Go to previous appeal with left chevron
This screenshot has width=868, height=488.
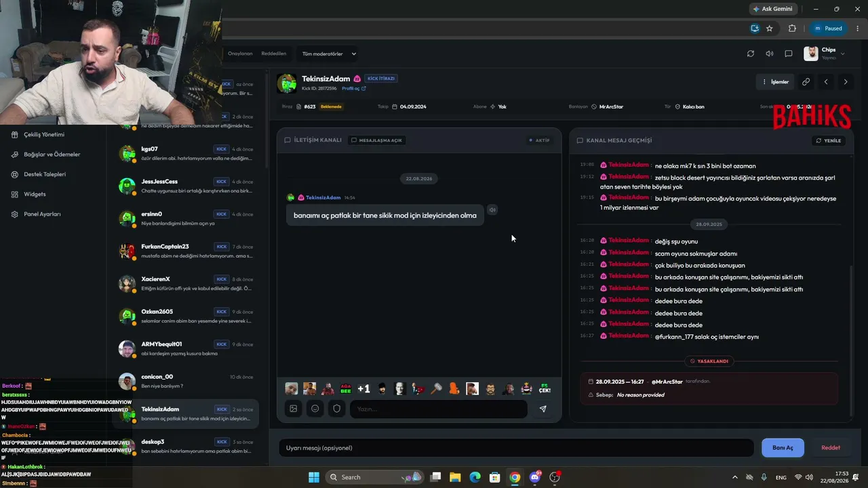click(826, 82)
